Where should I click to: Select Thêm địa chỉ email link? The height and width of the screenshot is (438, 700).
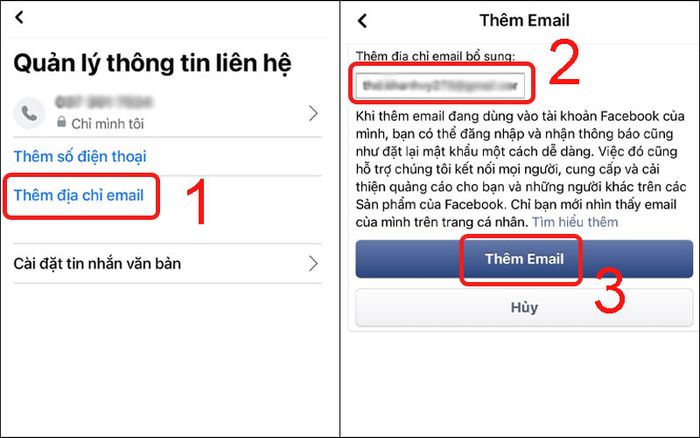(x=79, y=195)
